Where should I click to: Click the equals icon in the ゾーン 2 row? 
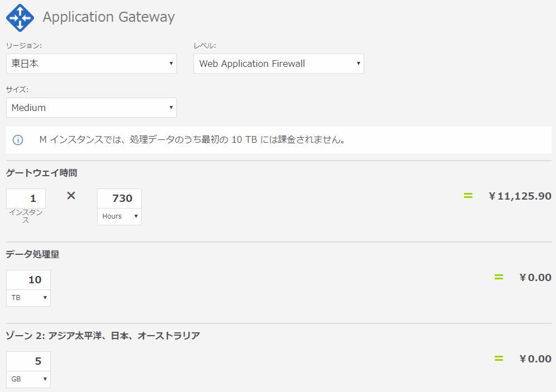point(498,359)
